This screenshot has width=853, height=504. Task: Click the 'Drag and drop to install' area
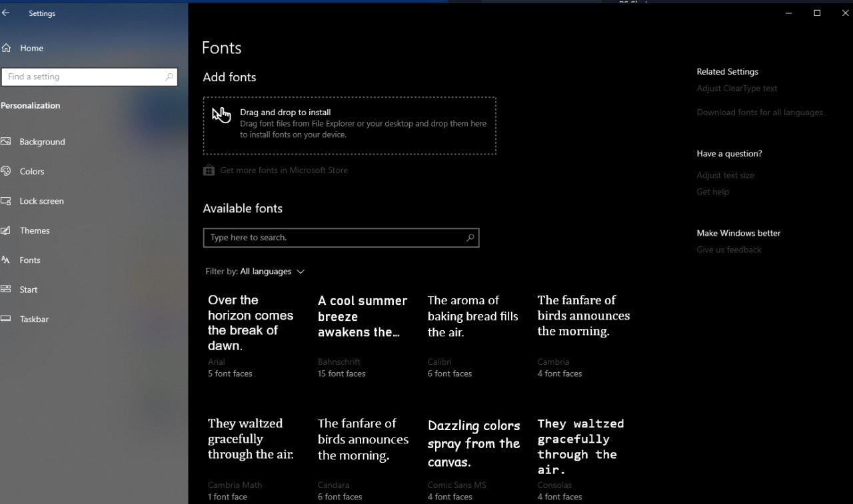tap(349, 126)
